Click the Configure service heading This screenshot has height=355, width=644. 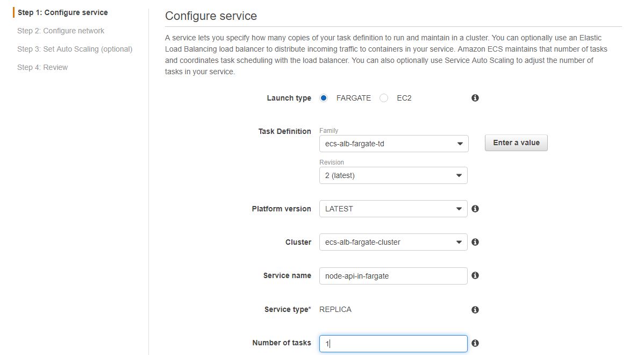tap(211, 16)
